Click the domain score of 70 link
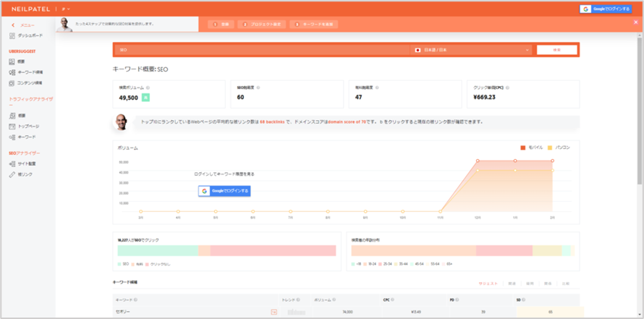Screen dimensions: 644x319 click(x=346, y=122)
